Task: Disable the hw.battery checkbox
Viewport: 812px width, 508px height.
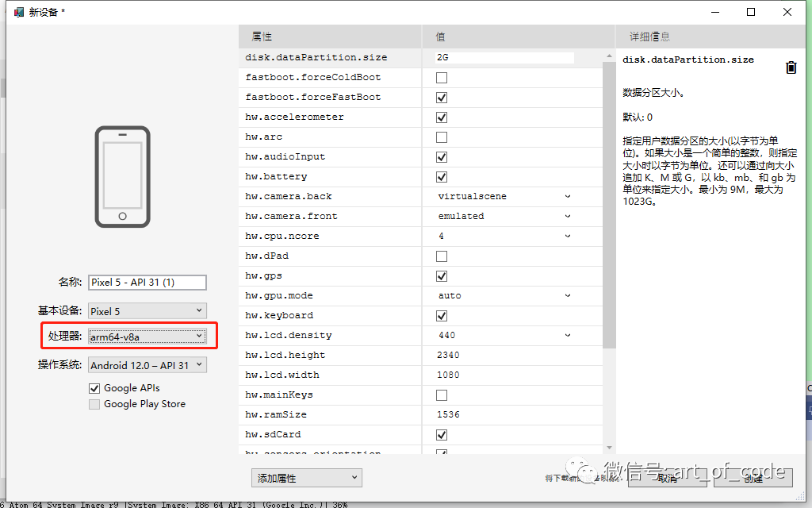Action: point(442,177)
